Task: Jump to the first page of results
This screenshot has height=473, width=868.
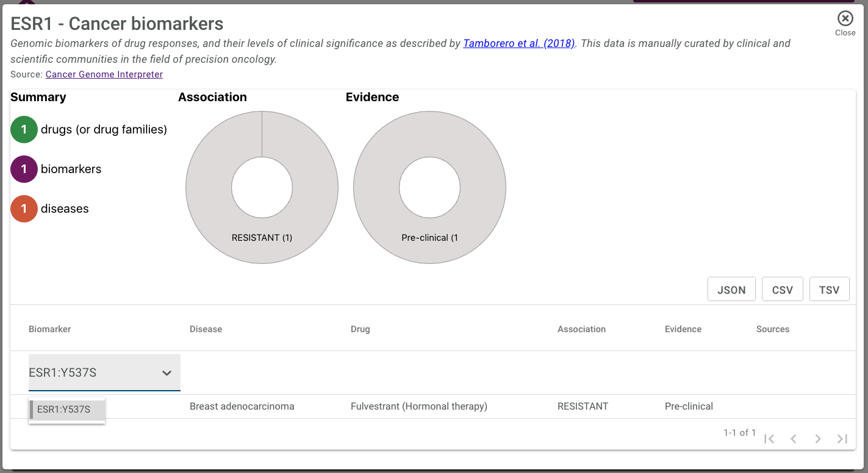Action: 769,438
